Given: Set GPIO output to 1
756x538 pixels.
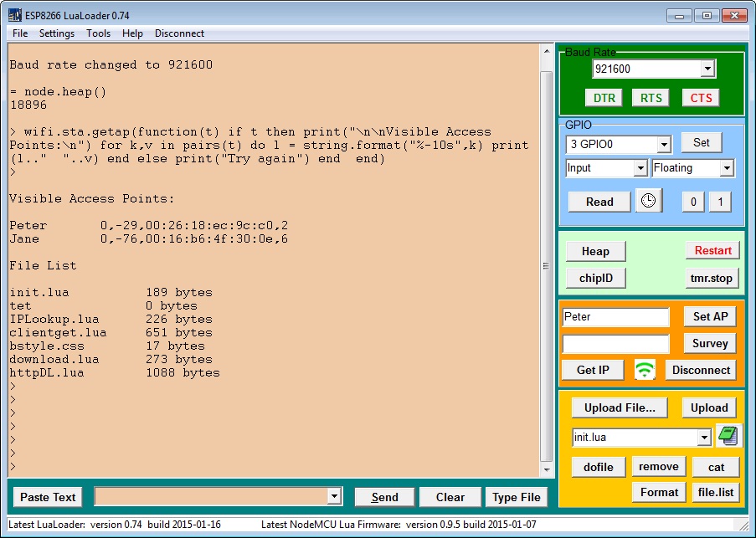Looking at the screenshot, I should 720,202.
